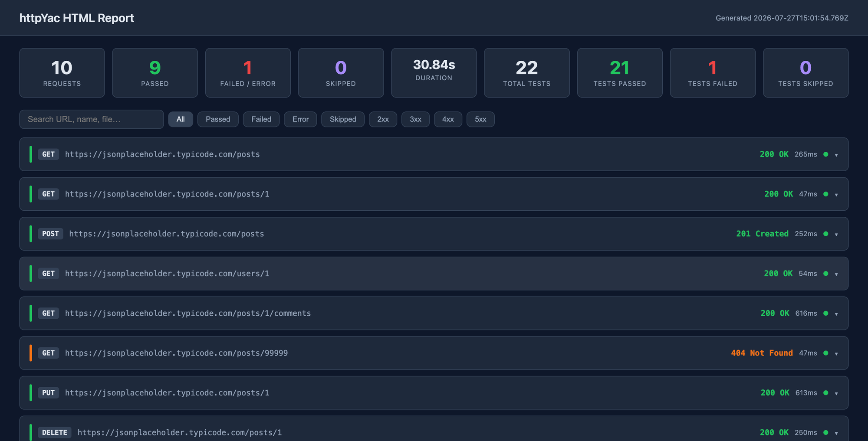Click the status dot on PUT /posts/1 row
Screen dimensions: 868x441
[826, 393]
